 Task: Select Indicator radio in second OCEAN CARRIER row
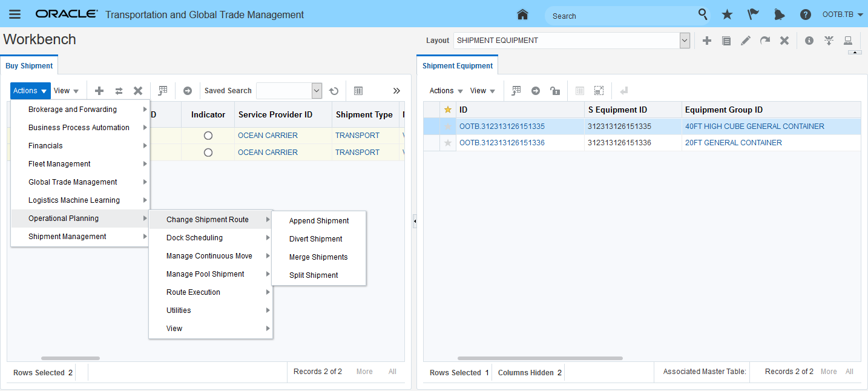pyautogui.click(x=208, y=153)
